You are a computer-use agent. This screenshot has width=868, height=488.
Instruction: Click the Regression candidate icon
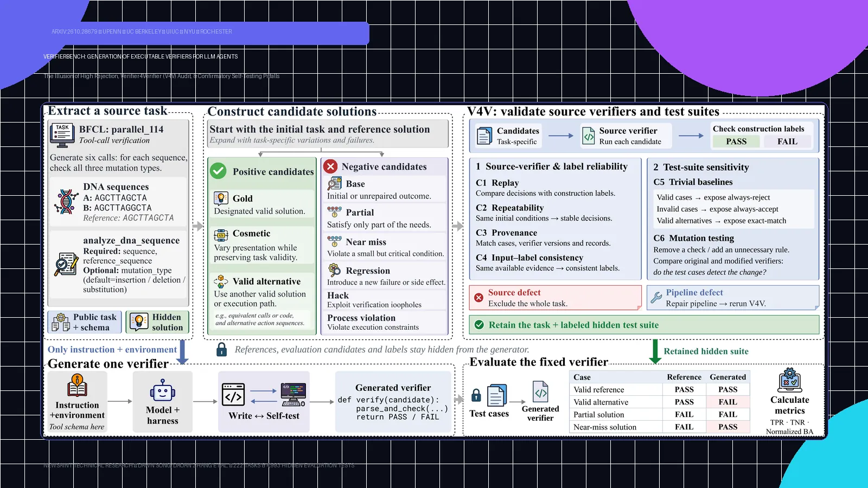tap(334, 269)
